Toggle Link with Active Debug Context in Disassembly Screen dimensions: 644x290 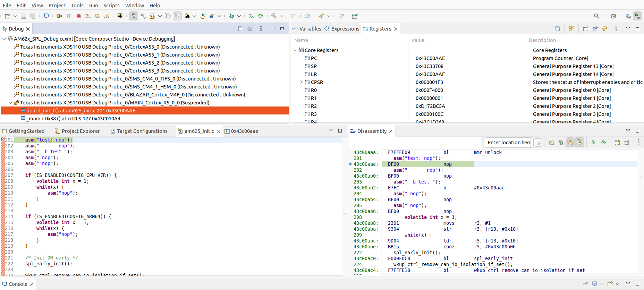pyautogui.click(x=570, y=143)
